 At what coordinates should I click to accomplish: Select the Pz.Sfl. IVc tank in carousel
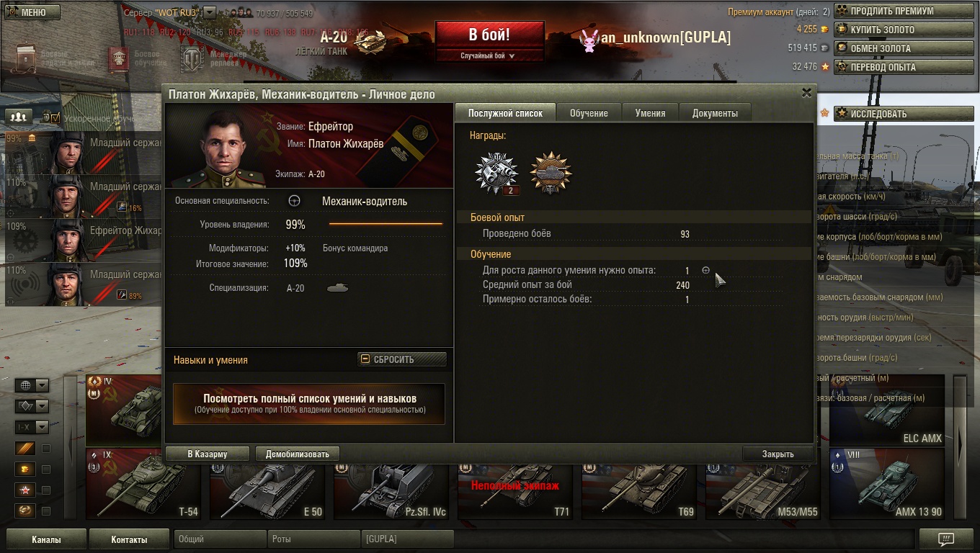(391, 491)
